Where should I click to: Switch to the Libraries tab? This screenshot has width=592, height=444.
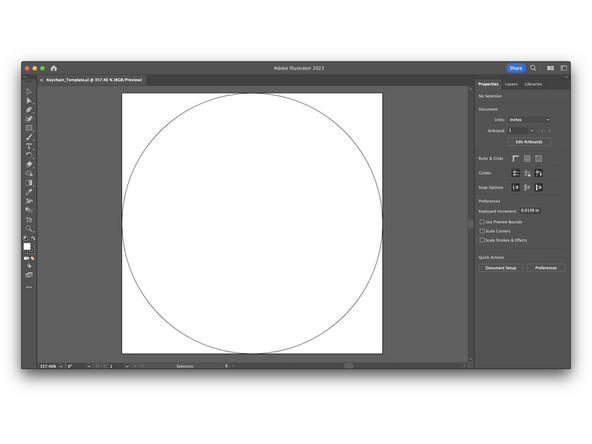533,84
